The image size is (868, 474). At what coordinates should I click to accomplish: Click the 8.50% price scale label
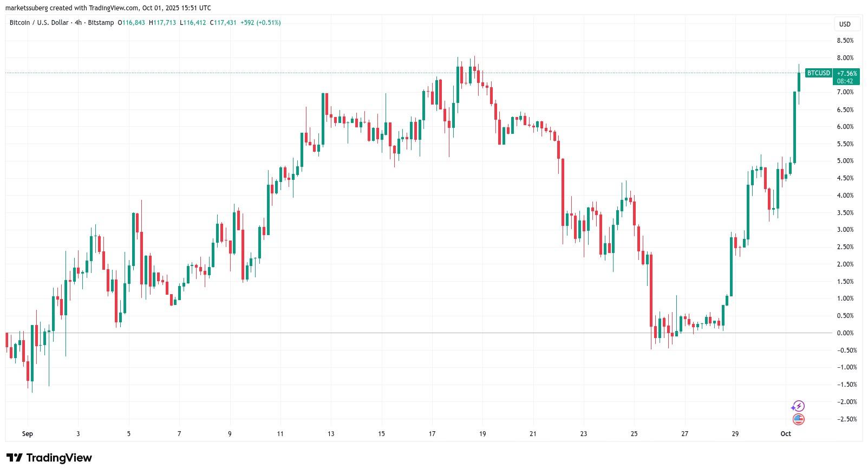pos(845,41)
